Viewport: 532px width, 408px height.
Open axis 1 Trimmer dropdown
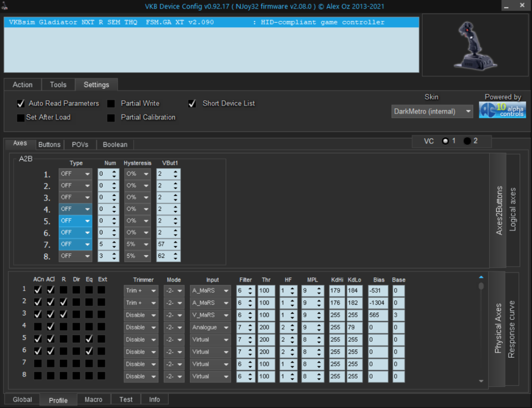[x=141, y=291]
